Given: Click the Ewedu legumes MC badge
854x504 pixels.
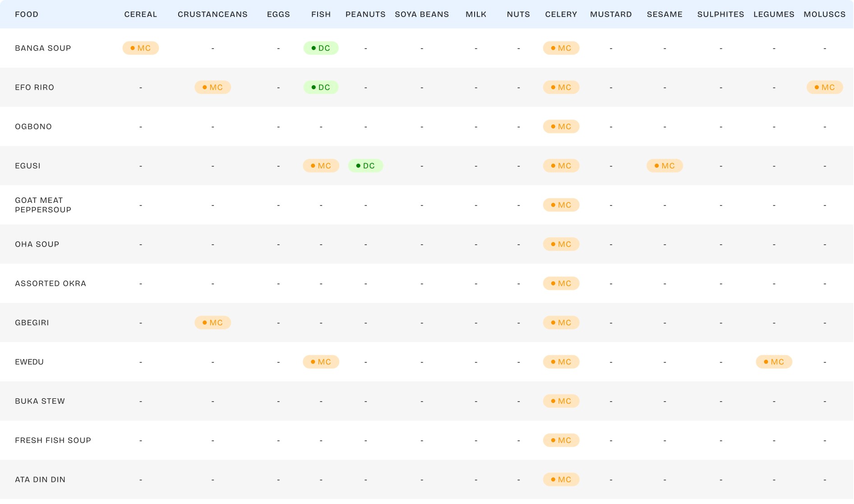Looking at the screenshot, I should 774,362.
